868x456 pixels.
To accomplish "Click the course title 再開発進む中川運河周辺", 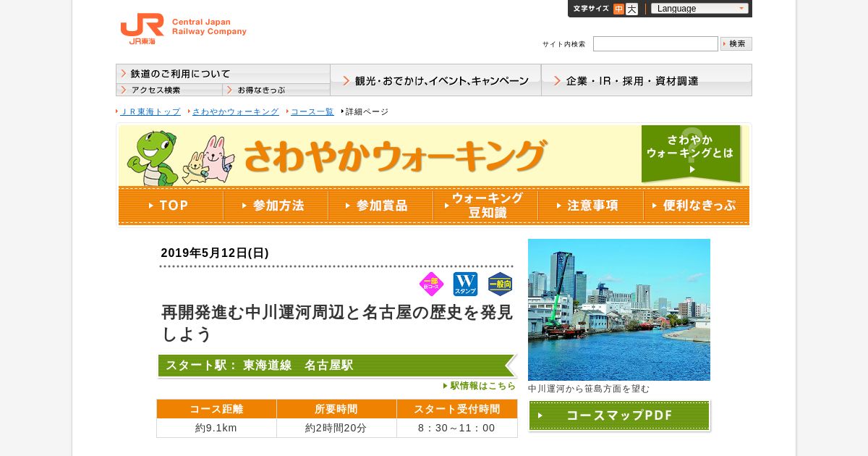I will coord(337,323).
